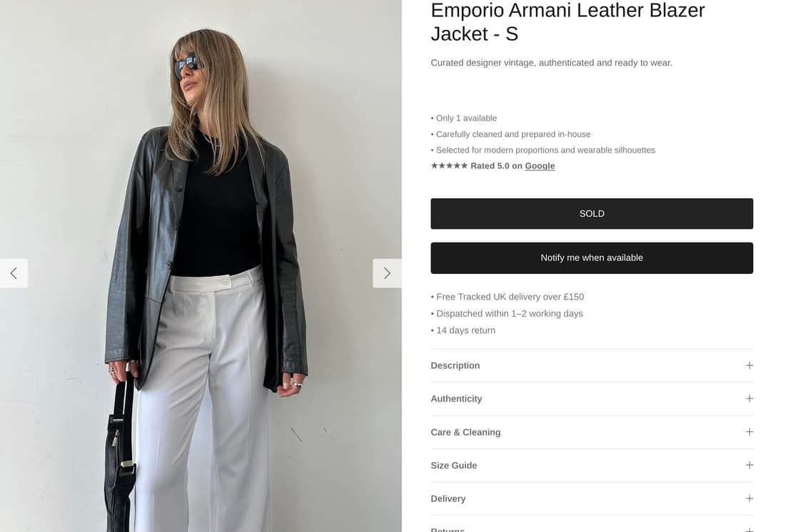Click 'Notify me when available'
This screenshot has height=532, width=803.
(592, 257)
